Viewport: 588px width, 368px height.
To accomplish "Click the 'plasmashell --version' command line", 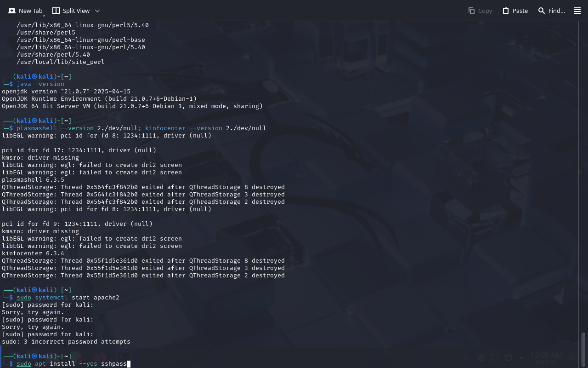I will coord(141,128).
